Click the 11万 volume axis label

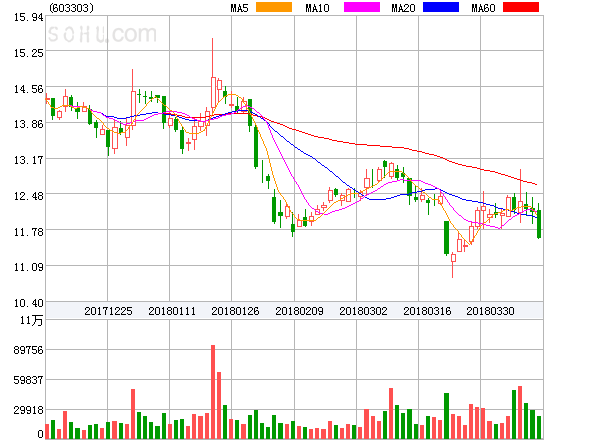point(31,320)
